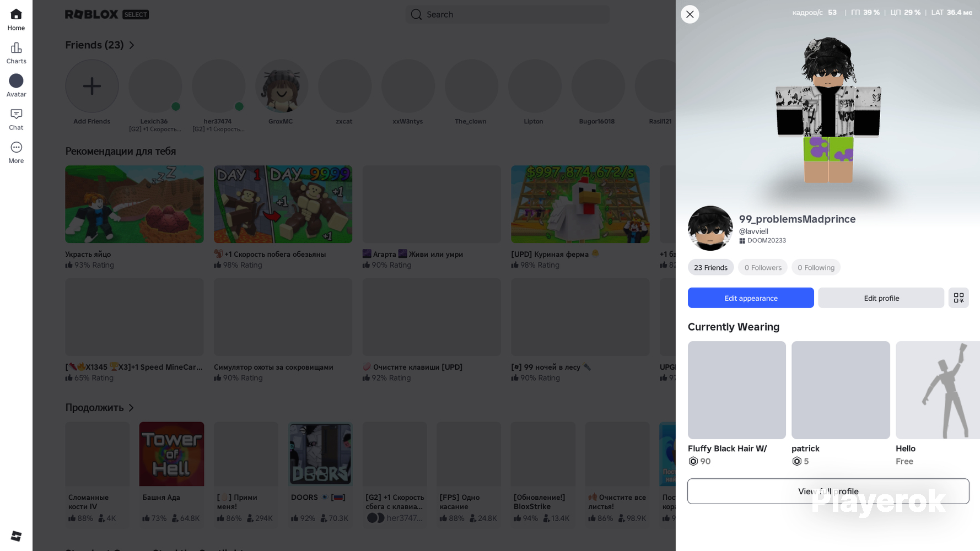
Task: Click the 3D avatar preview
Action: 828,110
